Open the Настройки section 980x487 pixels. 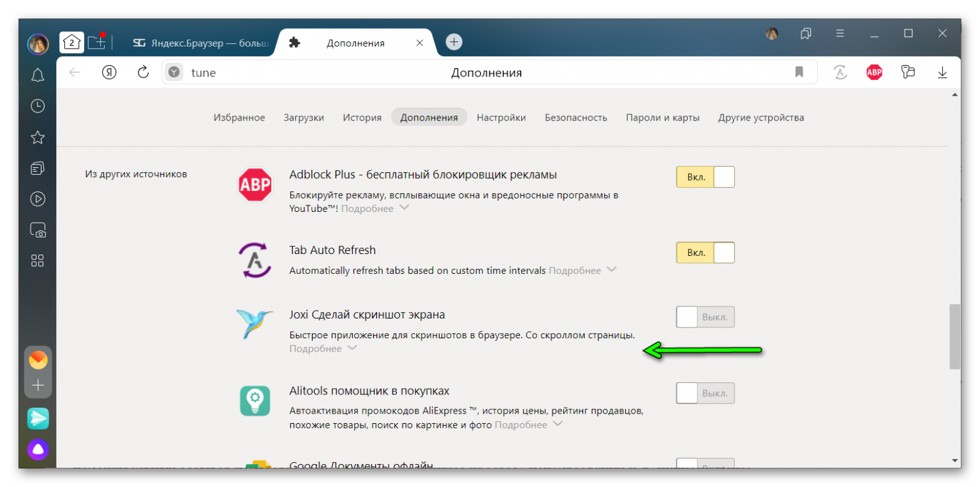point(501,117)
